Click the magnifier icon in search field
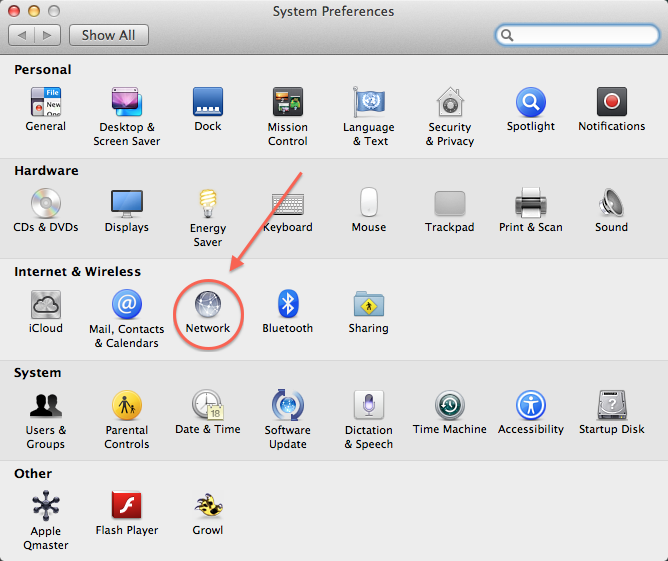 [507, 35]
